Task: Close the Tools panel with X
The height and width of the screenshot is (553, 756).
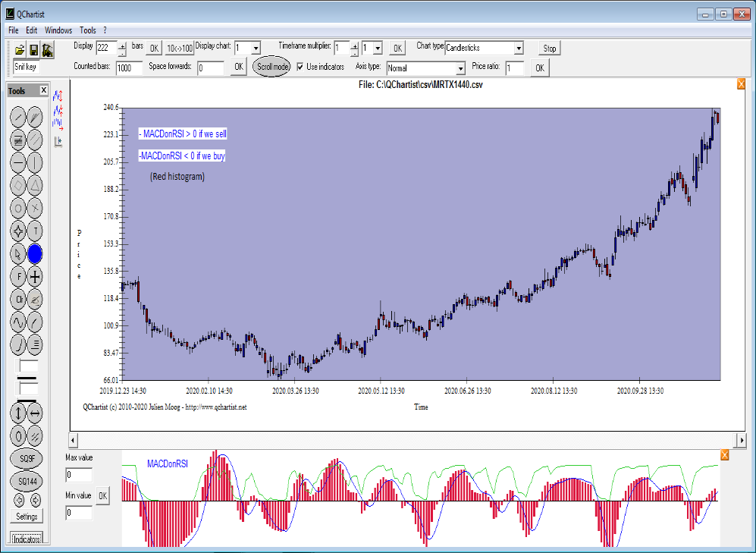Action: [x=44, y=91]
